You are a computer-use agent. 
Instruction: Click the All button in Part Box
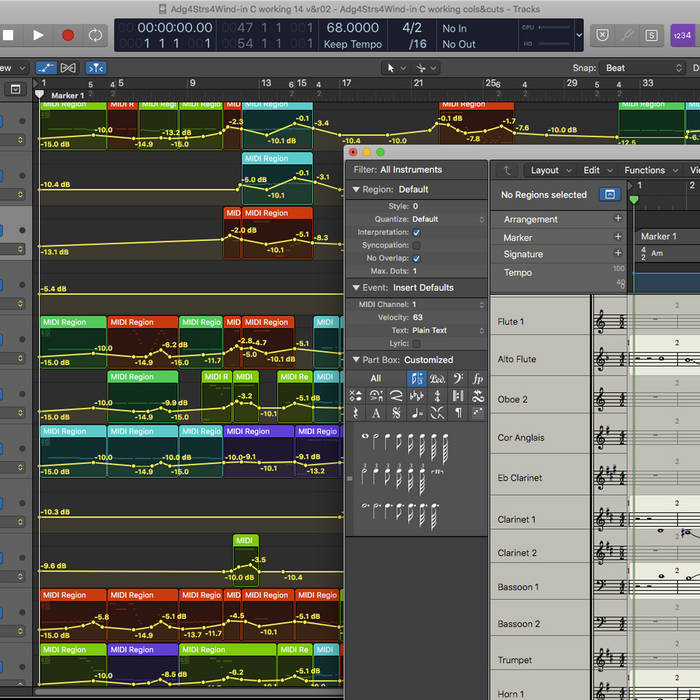(375, 379)
